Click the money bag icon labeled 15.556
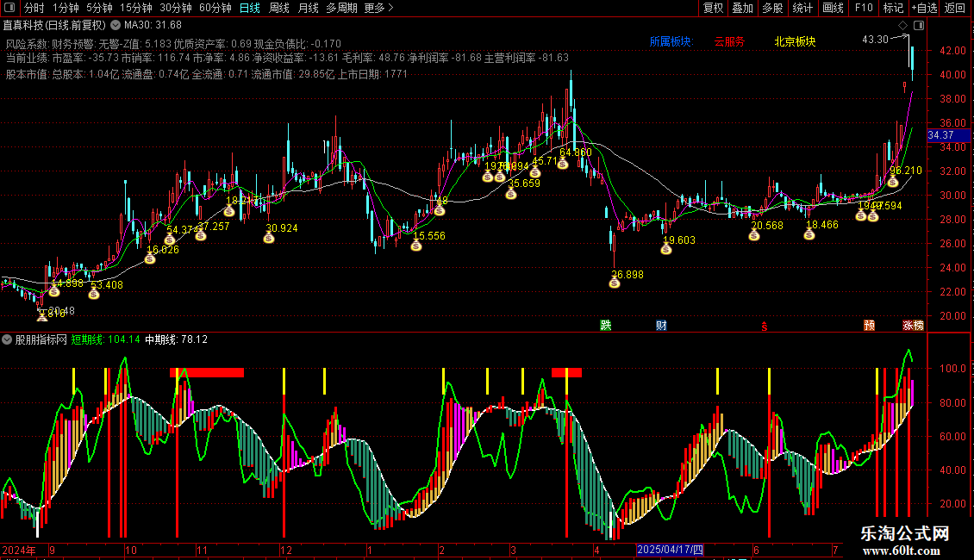The width and height of the screenshot is (974, 560). click(x=416, y=246)
